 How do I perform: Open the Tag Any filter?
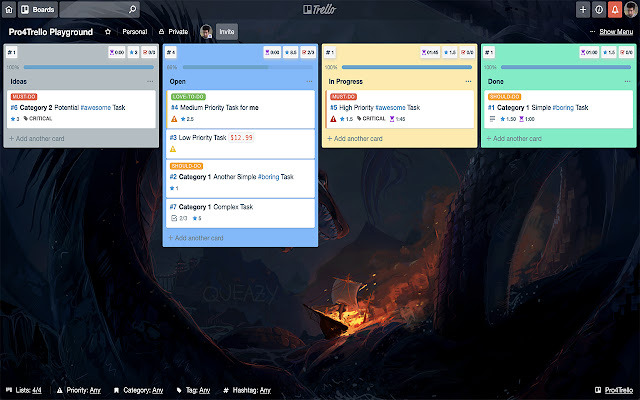[x=193, y=390]
